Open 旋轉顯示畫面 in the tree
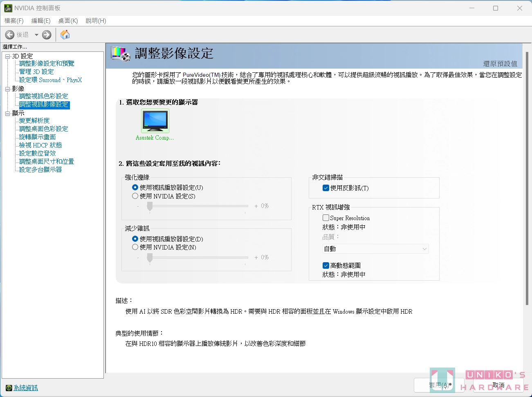 tap(37, 137)
